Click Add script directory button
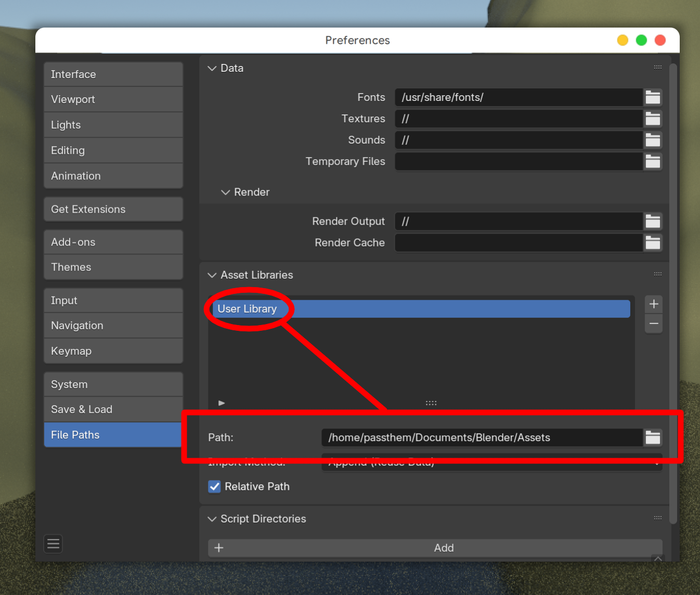 [435, 548]
